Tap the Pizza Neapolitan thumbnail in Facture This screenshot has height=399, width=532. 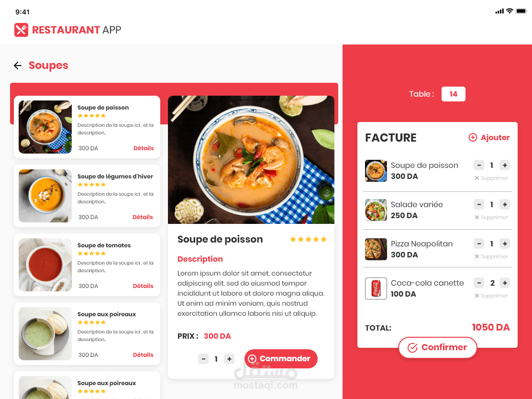coord(376,249)
